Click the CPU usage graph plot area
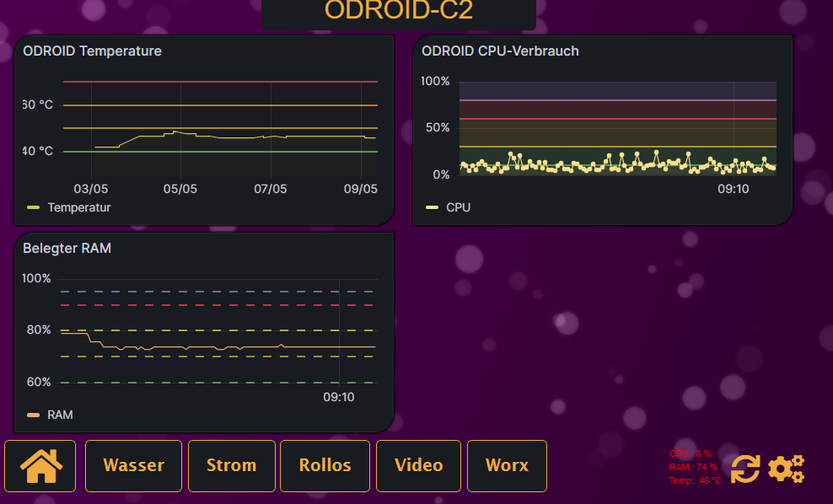 (x=618, y=128)
